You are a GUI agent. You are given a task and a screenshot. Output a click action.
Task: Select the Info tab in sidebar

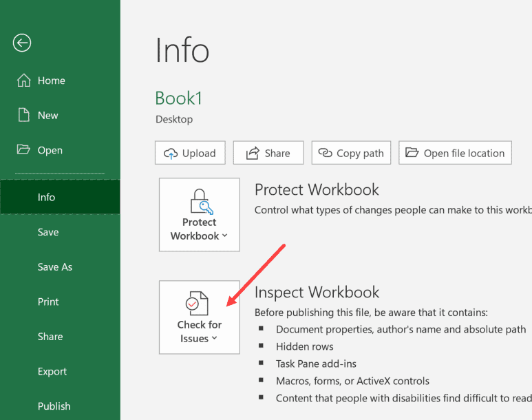pyautogui.click(x=46, y=197)
